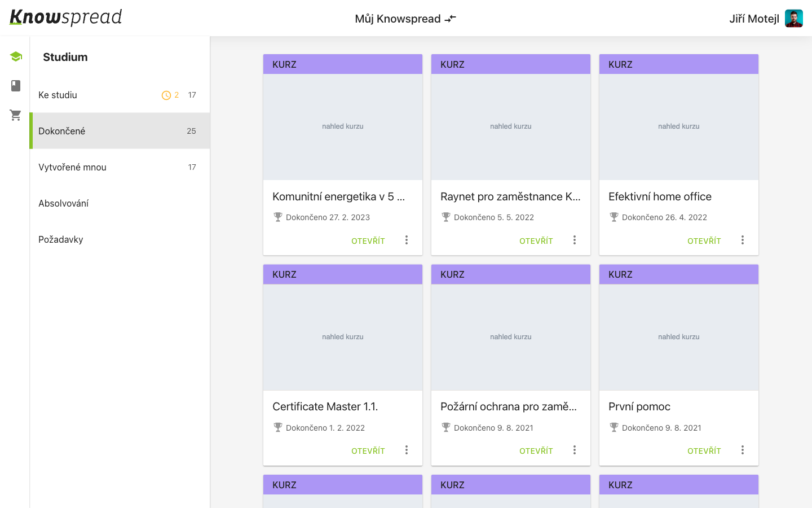Open more options for Certificate Master 1.1.
The height and width of the screenshot is (508, 812).
click(407, 450)
